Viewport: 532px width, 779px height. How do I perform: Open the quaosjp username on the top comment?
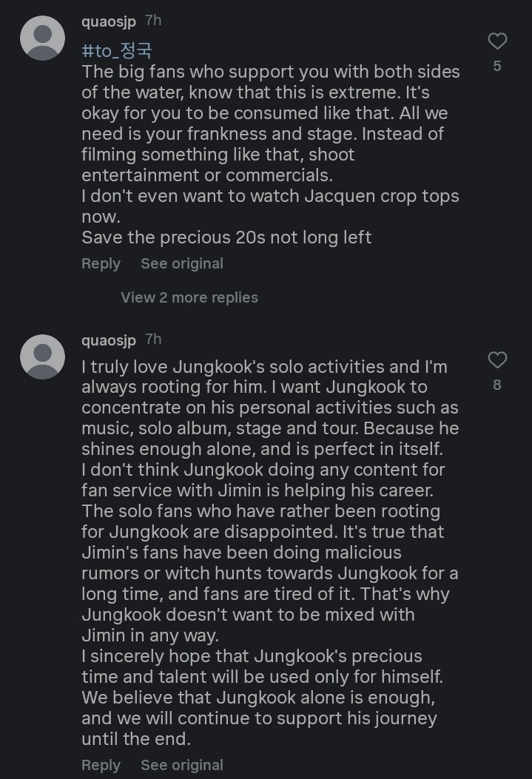109,21
